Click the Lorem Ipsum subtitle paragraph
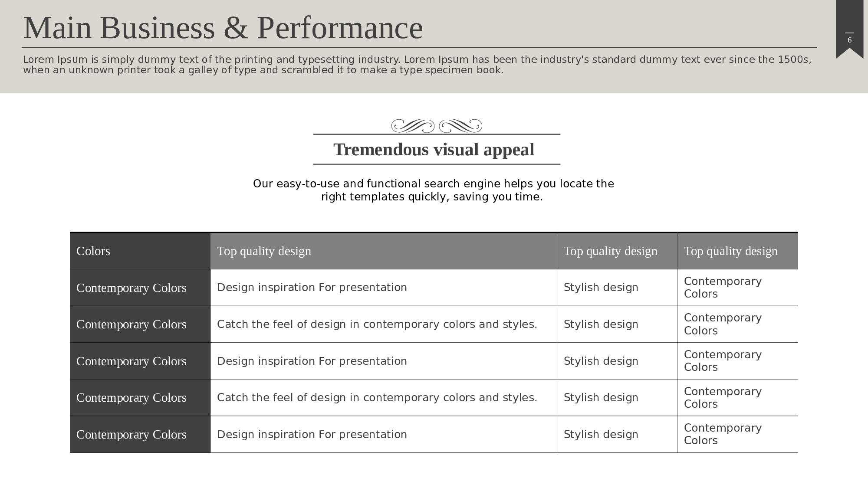Image resolution: width=868 pixels, height=488 pixels. point(417,65)
